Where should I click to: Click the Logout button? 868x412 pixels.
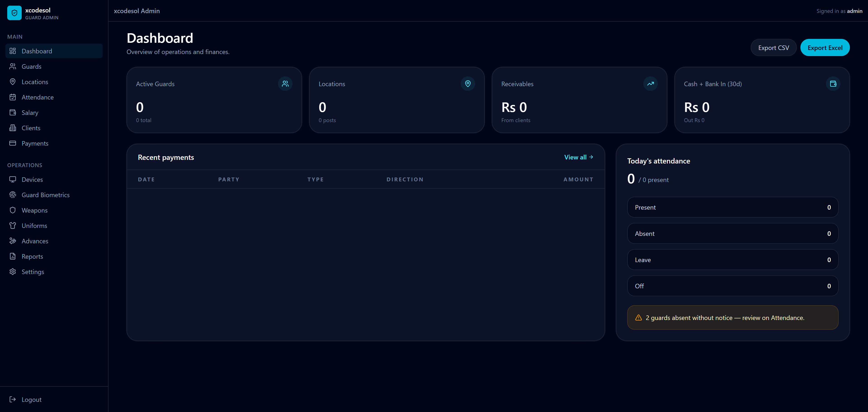click(54, 400)
